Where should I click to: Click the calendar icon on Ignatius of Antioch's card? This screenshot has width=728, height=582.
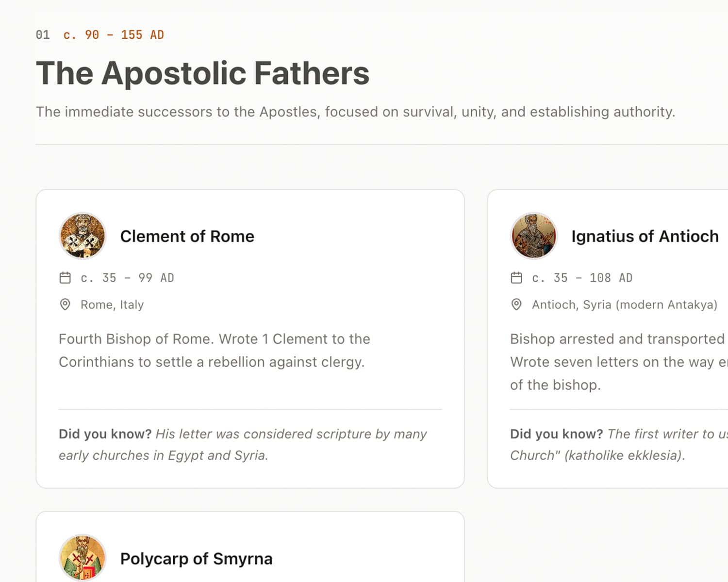(516, 277)
